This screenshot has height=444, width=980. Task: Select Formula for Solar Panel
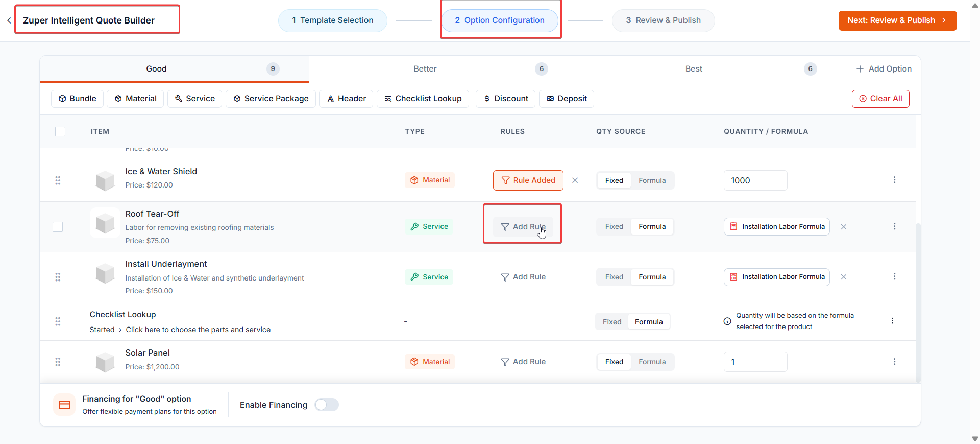tap(652, 362)
